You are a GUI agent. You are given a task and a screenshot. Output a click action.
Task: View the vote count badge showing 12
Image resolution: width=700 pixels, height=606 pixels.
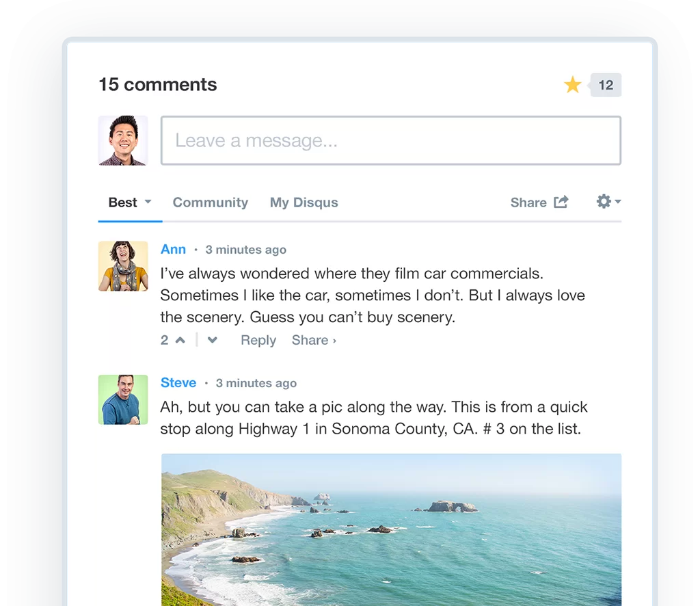(606, 84)
